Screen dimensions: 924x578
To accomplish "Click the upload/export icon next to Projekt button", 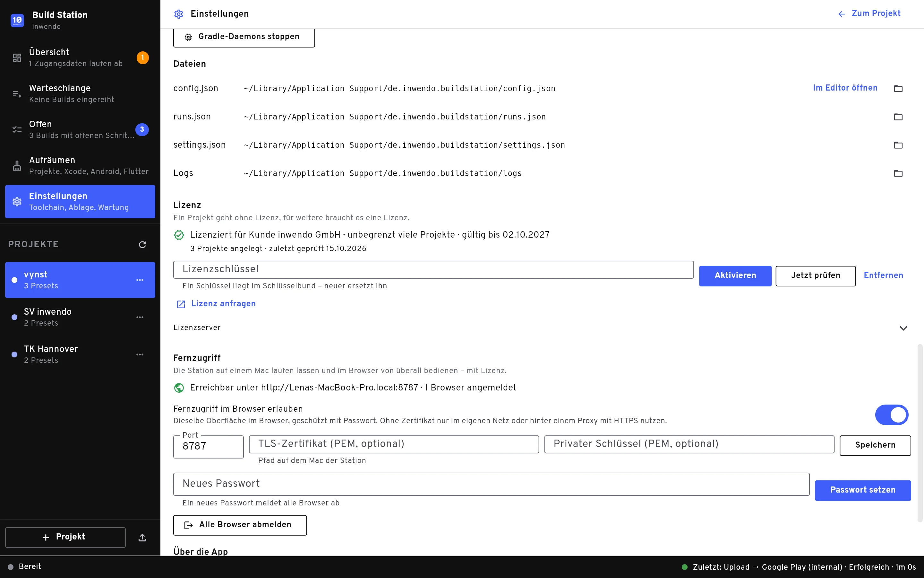I will pyautogui.click(x=142, y=538).
